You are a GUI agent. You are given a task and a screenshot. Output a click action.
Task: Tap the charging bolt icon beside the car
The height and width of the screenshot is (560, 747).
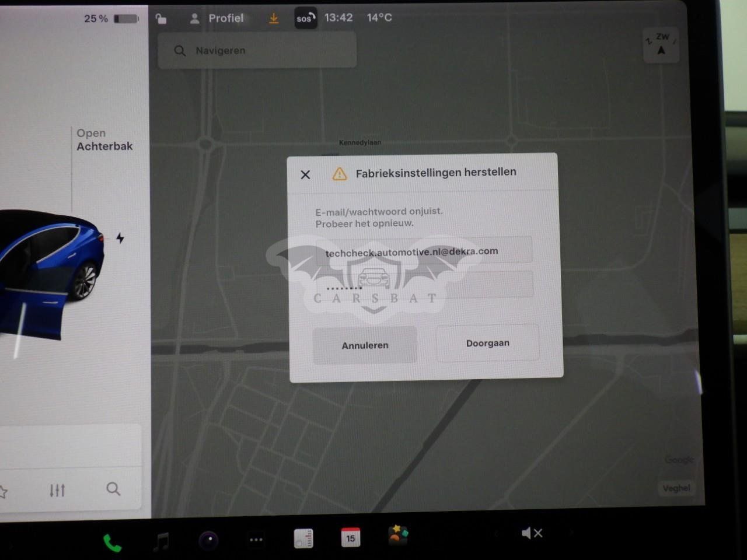120,238
